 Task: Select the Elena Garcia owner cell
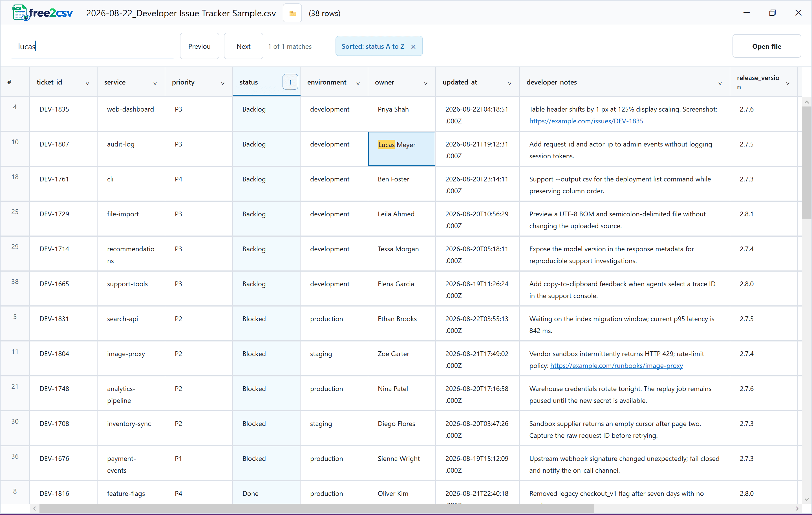coord(401,288)
